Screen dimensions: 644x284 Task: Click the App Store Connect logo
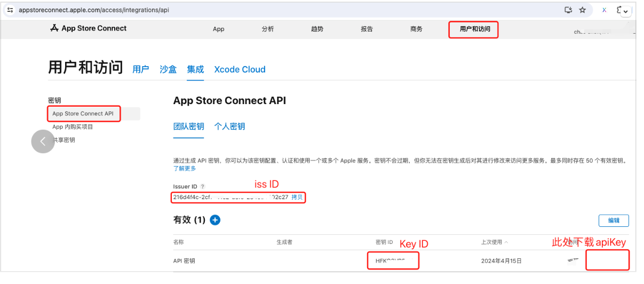(88, 28)
